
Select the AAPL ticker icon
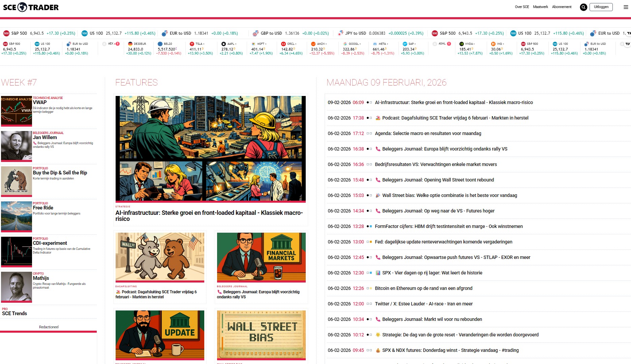click(x=223, y=44)
